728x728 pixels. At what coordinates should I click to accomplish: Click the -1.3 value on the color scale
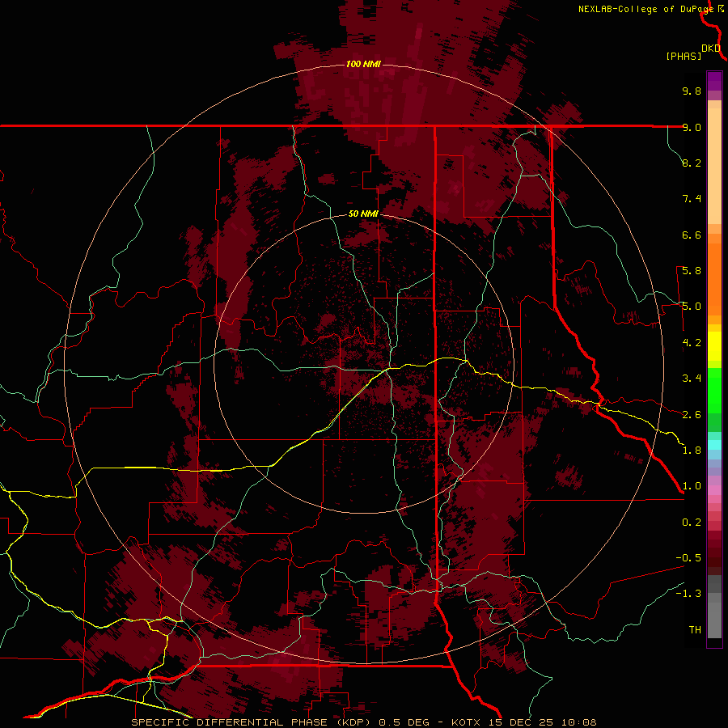688,594
